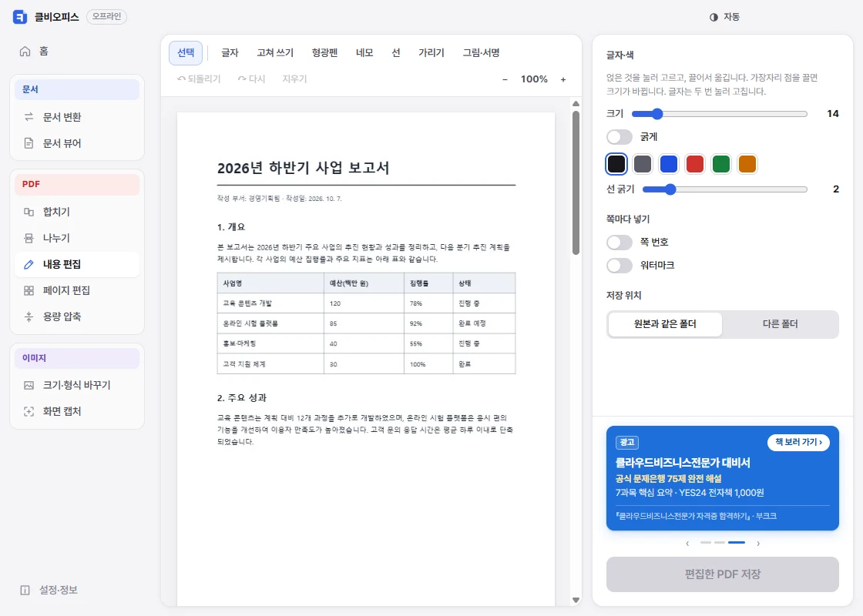Switch to the 선택 tool tab
Screen dimensions: 863x616
click(x=186, y=53)
